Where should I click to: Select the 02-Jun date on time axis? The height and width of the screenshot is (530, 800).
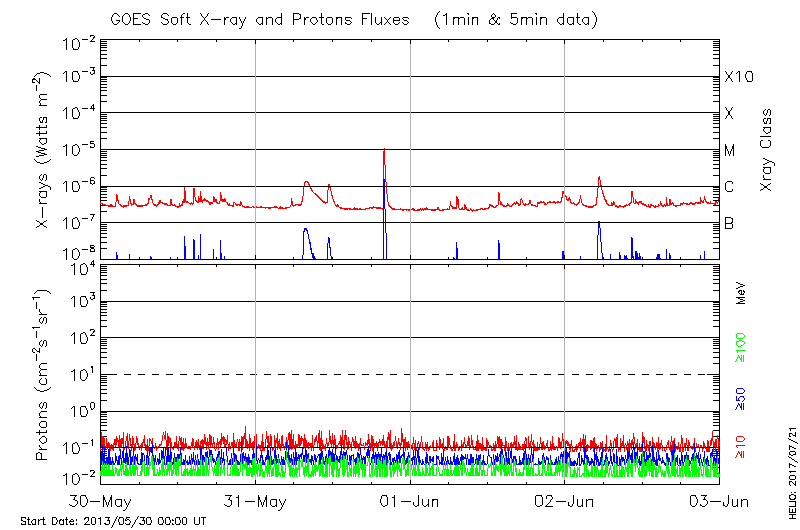[x=565, y=499]
